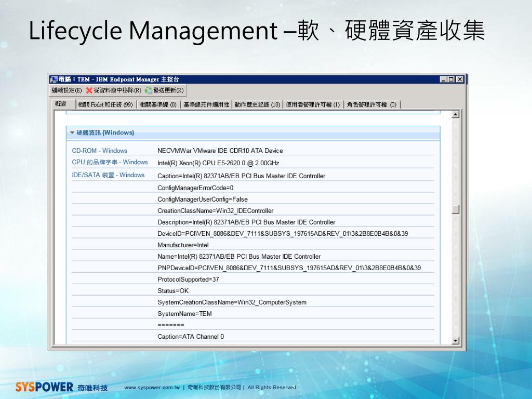Screen dimensions: 532x399
Task: Click Caption=Intel(R) 82371AB/EB PCI Bus Master row
Action: click(241, 176)
